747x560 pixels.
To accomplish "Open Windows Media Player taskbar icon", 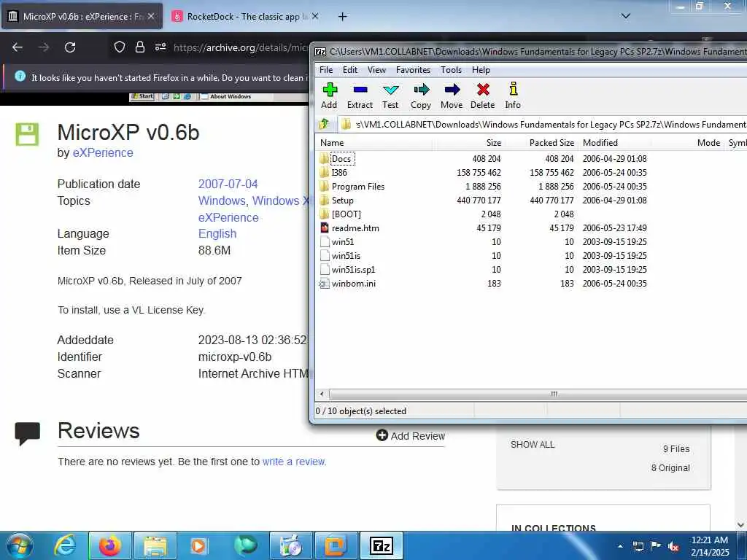I will click(199, 545).
